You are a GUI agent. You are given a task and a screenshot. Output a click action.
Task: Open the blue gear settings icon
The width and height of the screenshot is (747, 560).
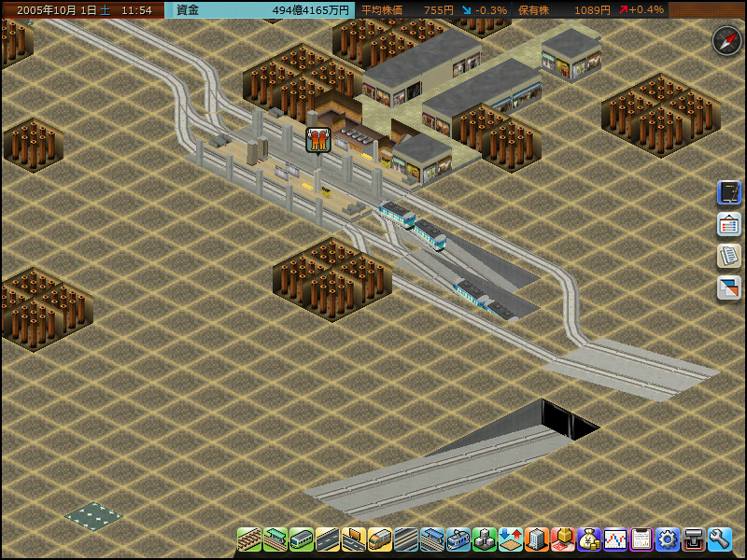[667, 539]
